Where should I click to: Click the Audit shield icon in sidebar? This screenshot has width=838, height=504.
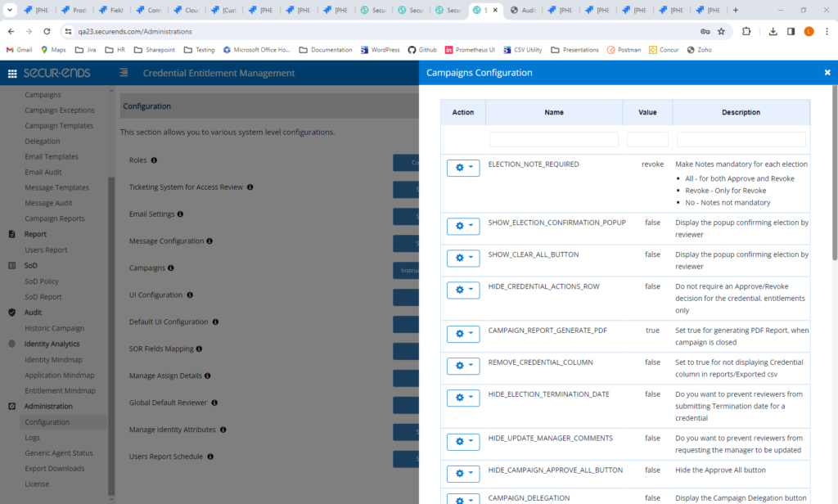pos(11,313)
